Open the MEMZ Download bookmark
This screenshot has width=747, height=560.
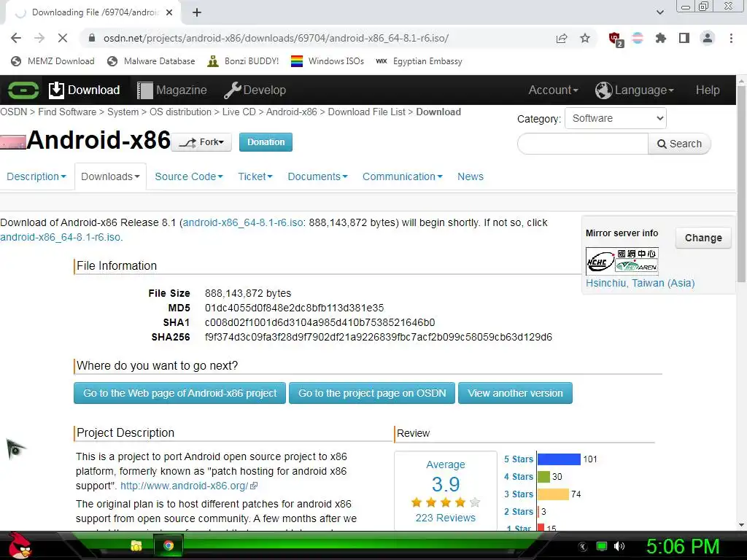click(x=53, y=61)
